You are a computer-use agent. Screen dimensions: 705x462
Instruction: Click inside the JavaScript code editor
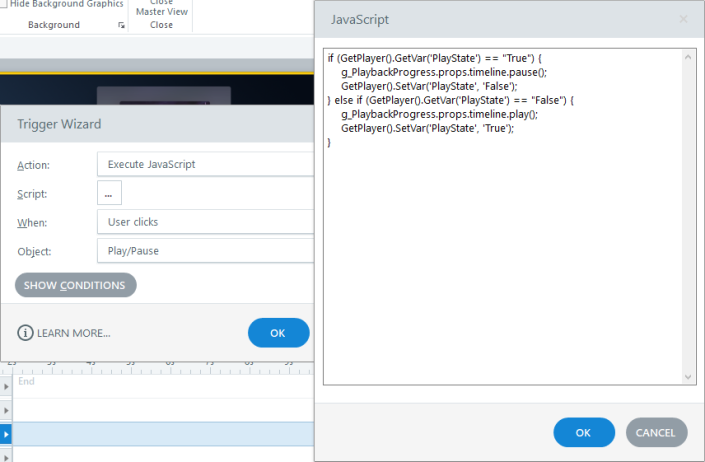pyautogui.click(x=500, y=250)
